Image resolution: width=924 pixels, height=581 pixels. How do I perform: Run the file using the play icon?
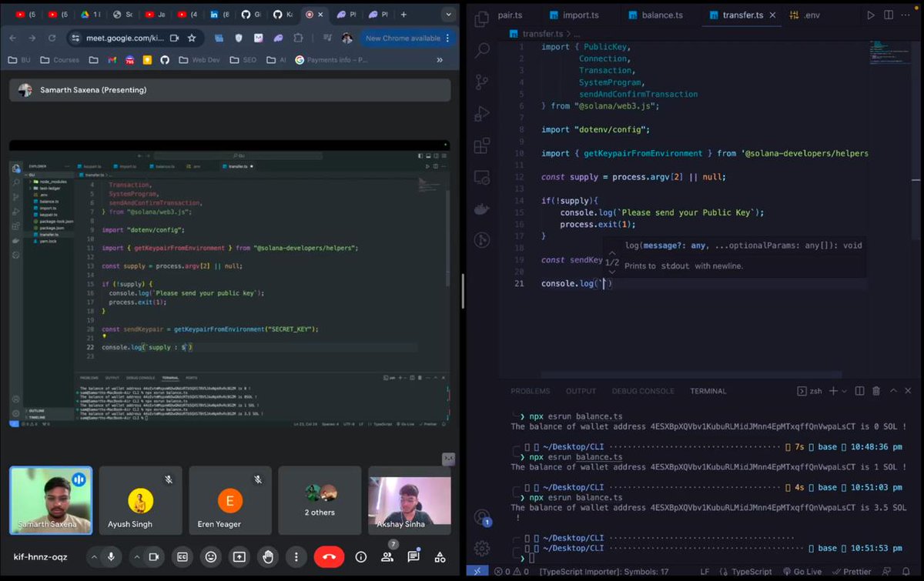(x=871, y=14)
